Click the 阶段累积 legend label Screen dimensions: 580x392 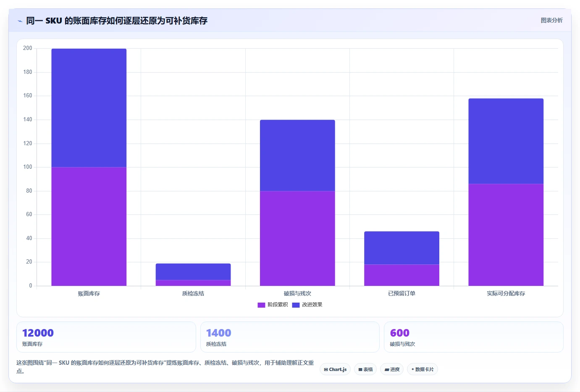pyautogui.click(x=278, y=305)
